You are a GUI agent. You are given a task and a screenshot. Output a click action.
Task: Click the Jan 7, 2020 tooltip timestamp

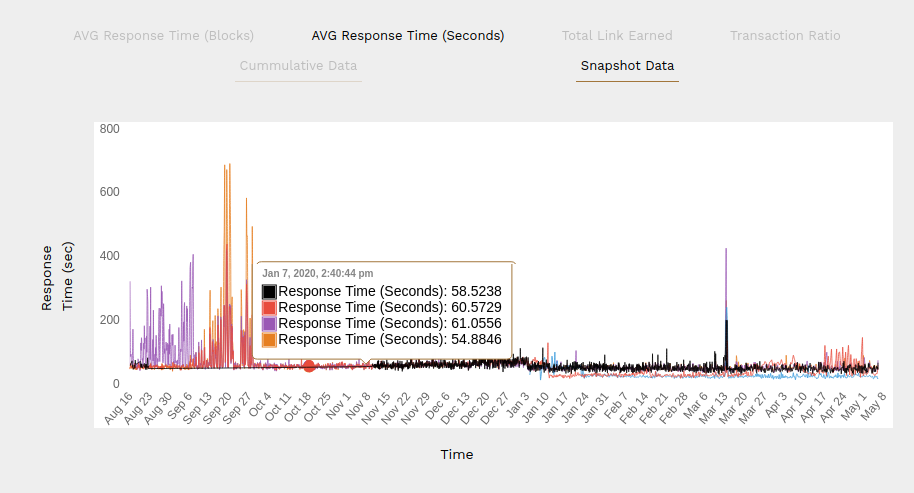pos(318,273)
